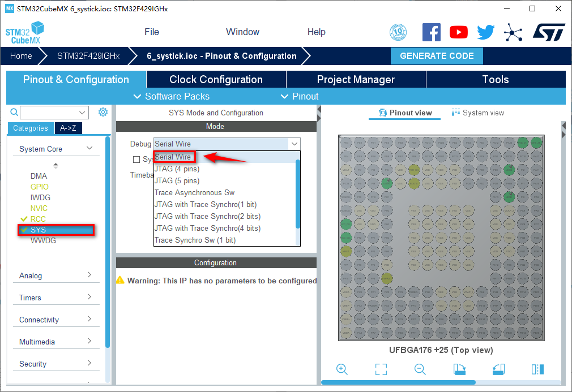Select RCC in the peripheral list
This screenshot has height=392, width=572.
tap(38, 219)
